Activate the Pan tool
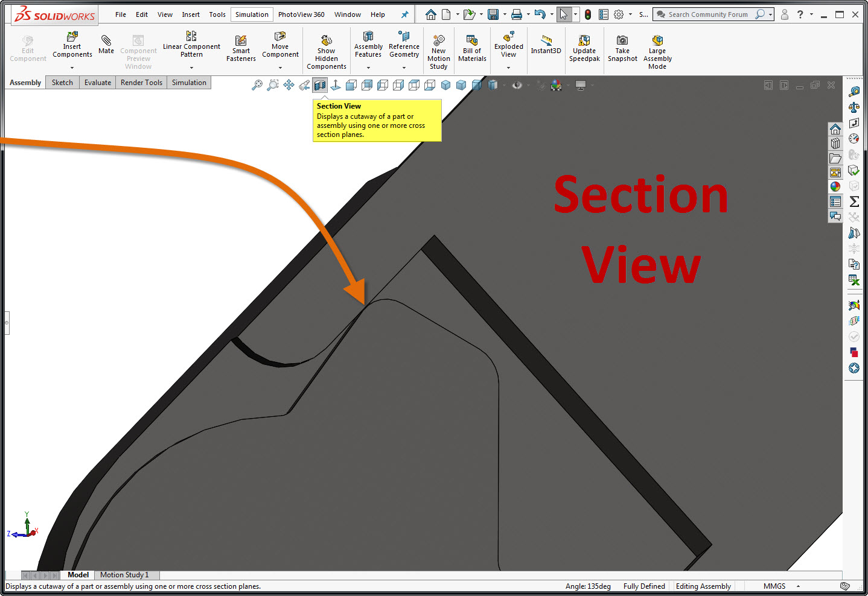Viewport: 868px width, 596px height. (289, 85)
